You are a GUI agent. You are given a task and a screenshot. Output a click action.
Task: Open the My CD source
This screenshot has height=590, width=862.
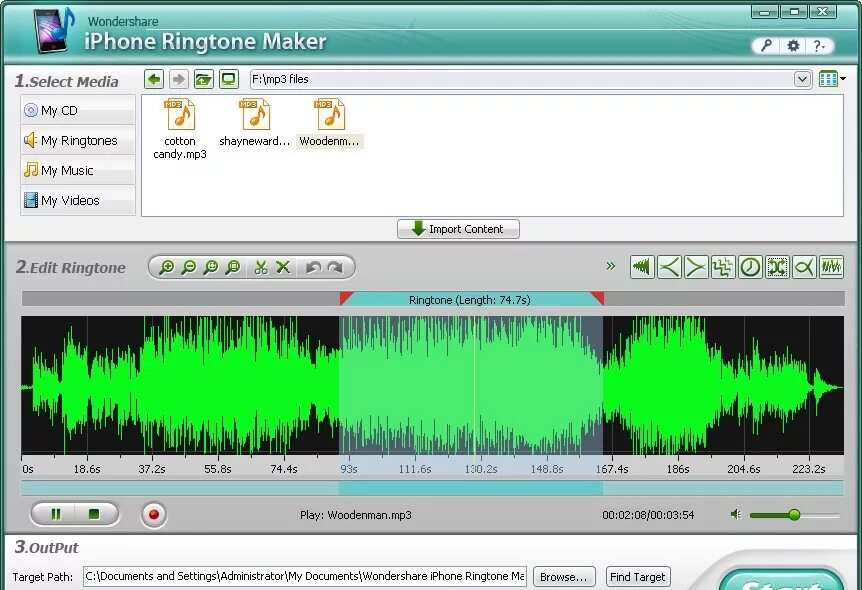78,111
